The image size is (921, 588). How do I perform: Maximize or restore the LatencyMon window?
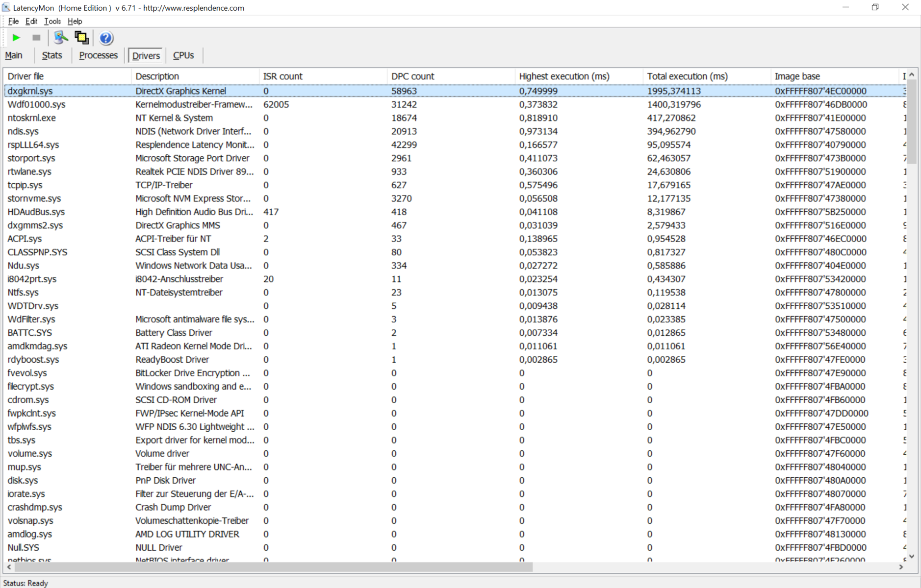(875, 7)
